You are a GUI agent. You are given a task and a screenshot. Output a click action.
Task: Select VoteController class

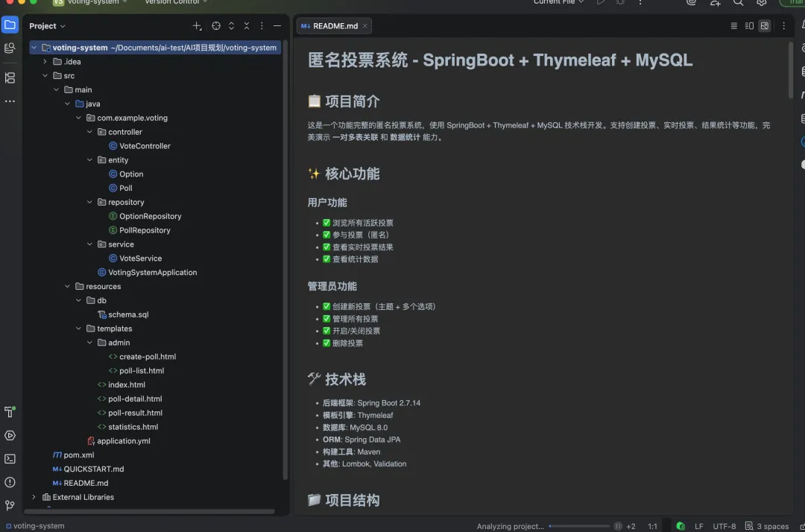139,146
